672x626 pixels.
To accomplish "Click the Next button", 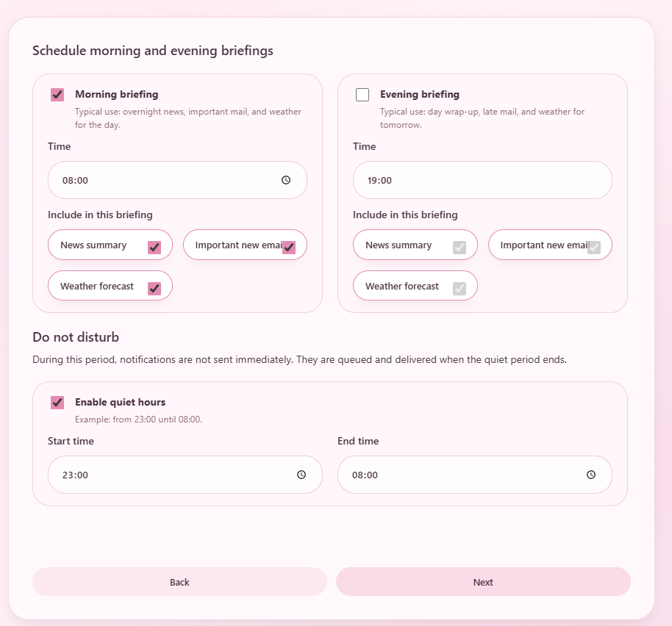I will click(483, 581).
